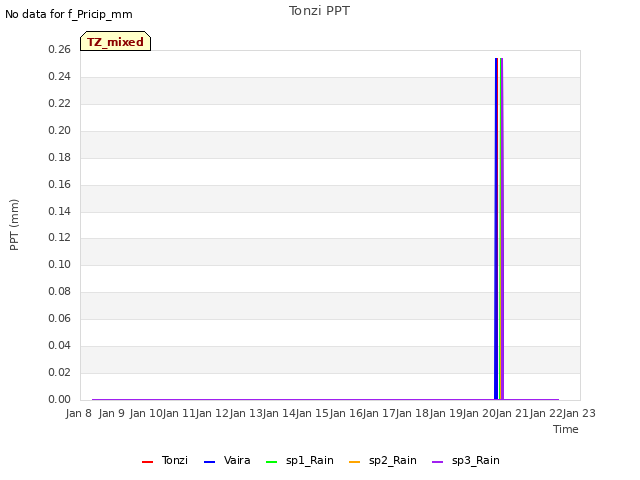Toggle the sp2_Rain legend entry

click(x=383, y=460)
